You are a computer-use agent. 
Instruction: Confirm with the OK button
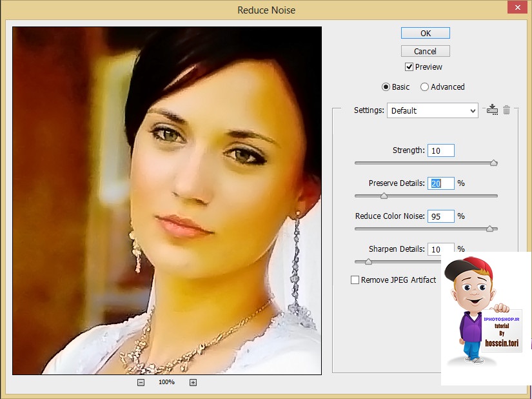(426, 34)
